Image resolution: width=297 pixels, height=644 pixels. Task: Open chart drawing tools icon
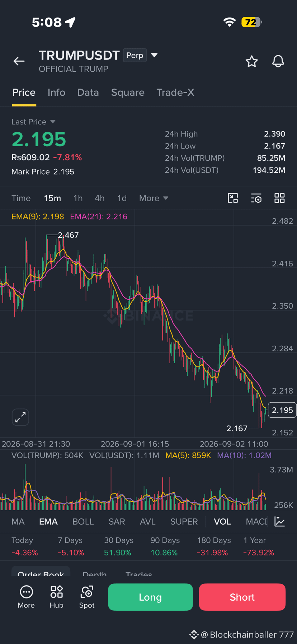pyautogui.click(x=233, y=198)
